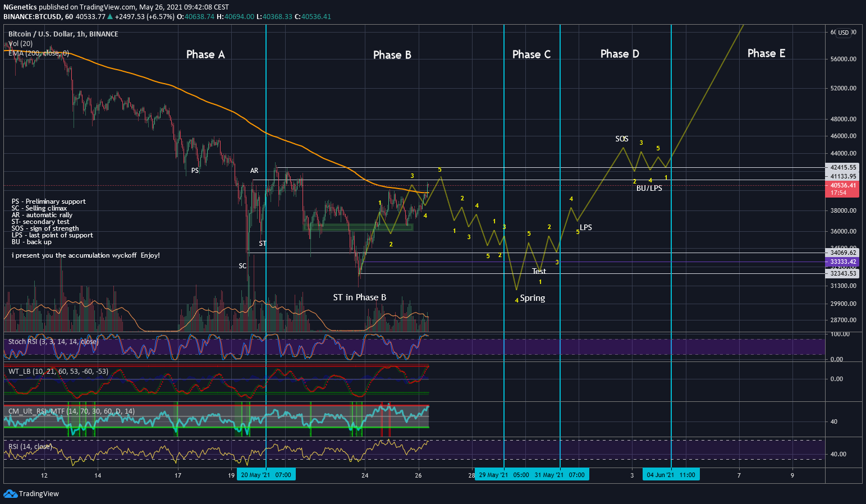Click the 28700.00 price axis value
The image size is (866, 504).
(844, 320)
